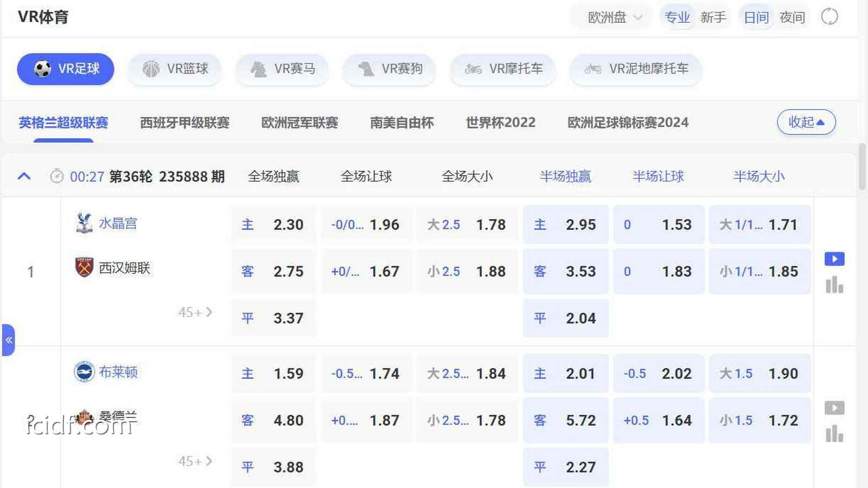Bet full-time draw at 3.37

(273, 318)
